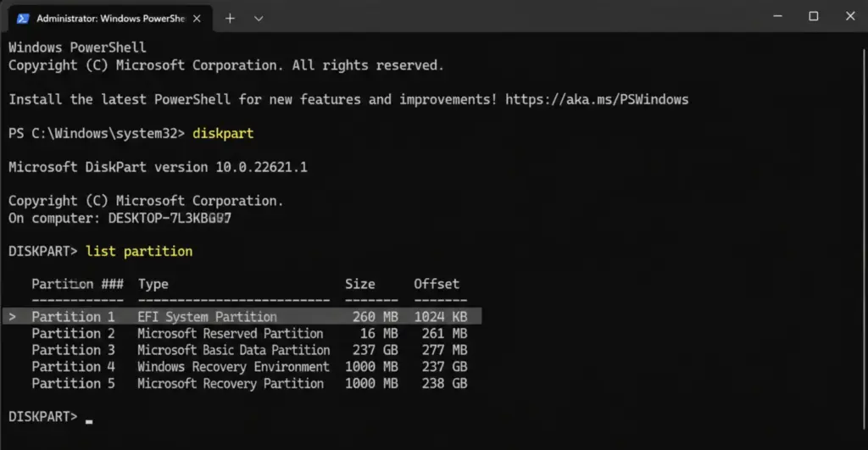868x450 pixels.
Task: Click 'Microsoft Basic Data Partition' type text
Action: point(234,350)
